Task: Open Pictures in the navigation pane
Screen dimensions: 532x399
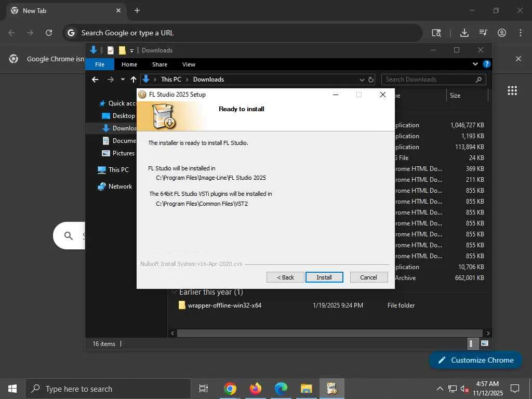Action: [118, 153]
